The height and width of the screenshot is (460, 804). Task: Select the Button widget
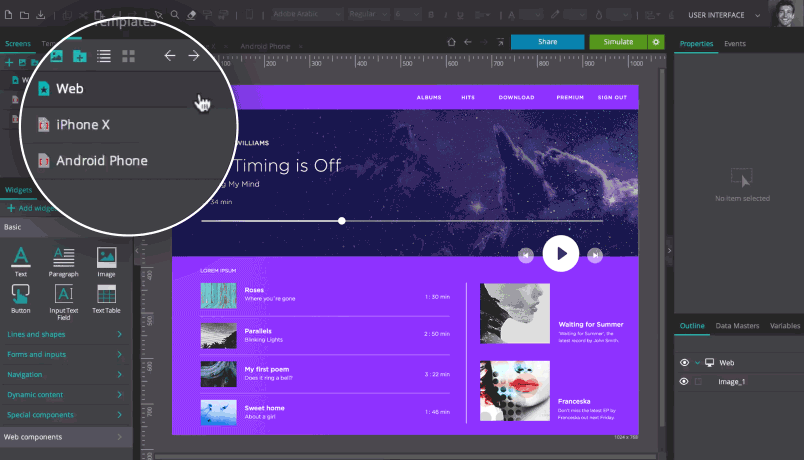click(x=21, y=298)
